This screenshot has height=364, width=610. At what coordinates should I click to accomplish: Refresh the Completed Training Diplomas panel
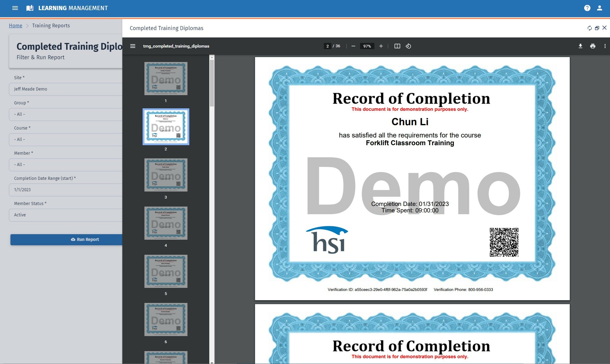[590, 28]
